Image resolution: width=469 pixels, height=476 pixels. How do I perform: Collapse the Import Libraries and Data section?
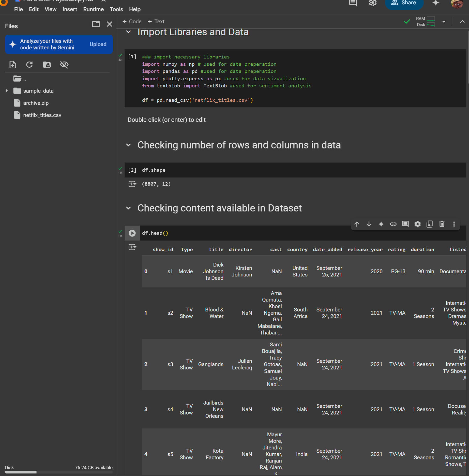point(129,32)
